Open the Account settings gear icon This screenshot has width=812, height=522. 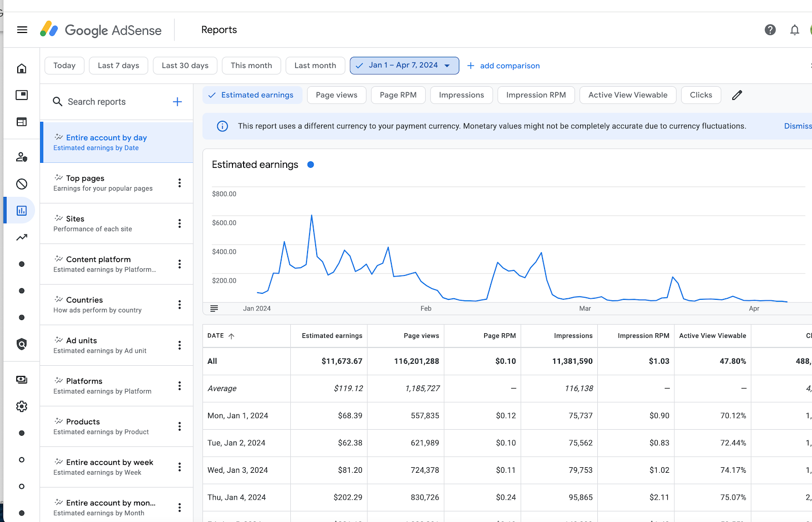coord(22,406)
